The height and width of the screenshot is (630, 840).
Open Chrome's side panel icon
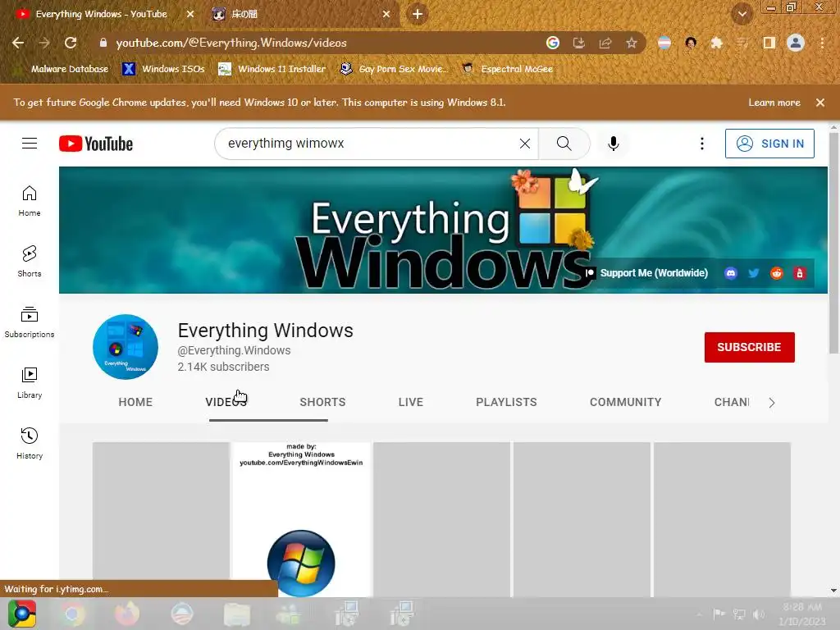(x=769, y=43)
